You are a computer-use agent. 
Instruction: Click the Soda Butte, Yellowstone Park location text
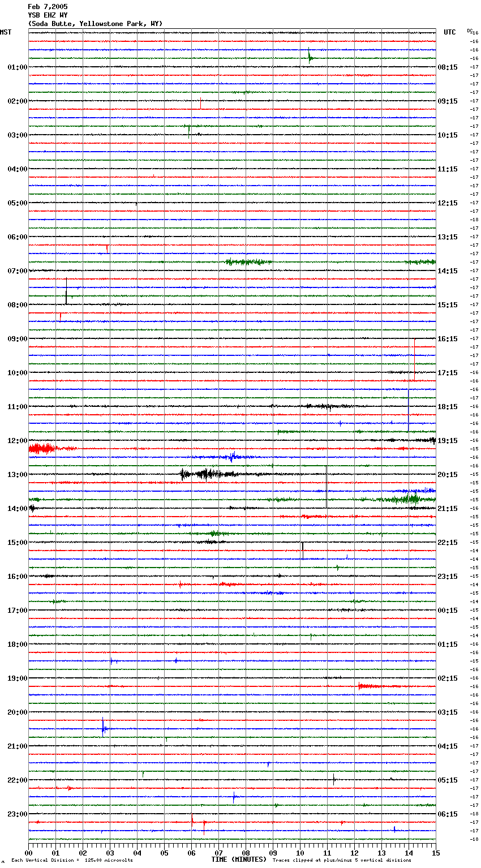click(x=95, y=24)
